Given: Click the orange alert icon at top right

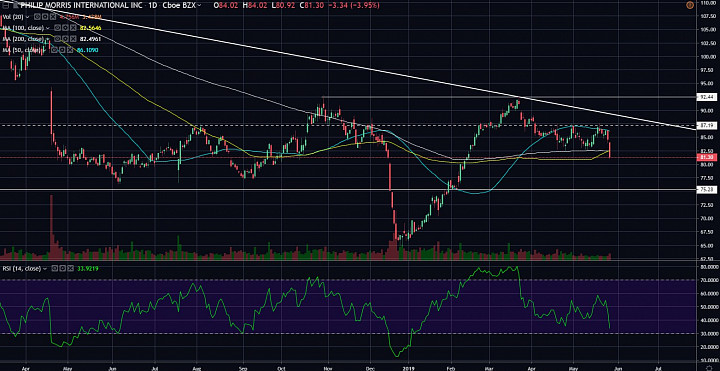Looking at the screenshot, I should tap(690, 5).
